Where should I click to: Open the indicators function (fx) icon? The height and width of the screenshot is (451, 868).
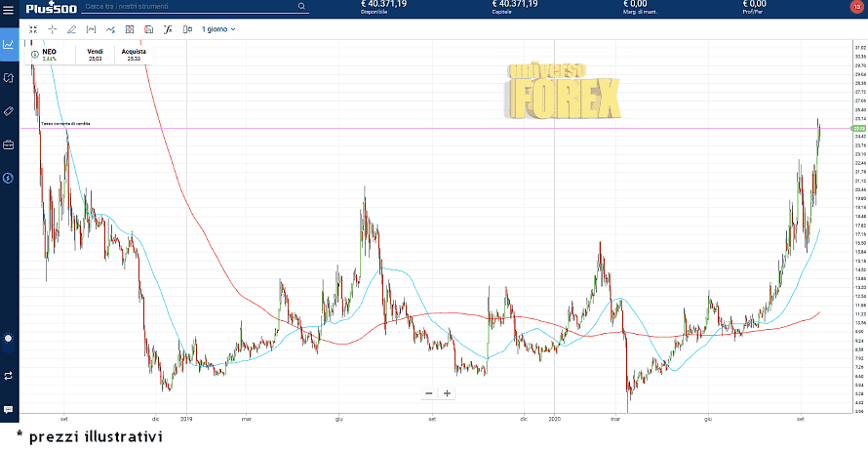click(x=168, y=29)
